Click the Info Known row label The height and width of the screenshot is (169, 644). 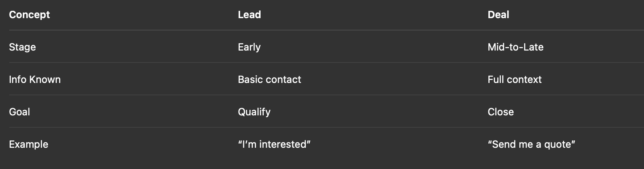pos(35,79)
